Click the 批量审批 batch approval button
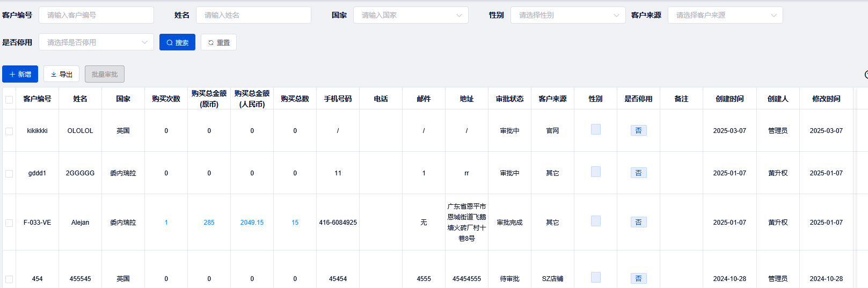Screen dimensions: 868x288 (105, 75)
